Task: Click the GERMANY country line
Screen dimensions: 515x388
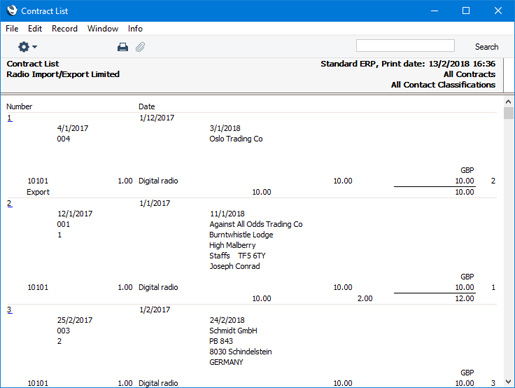Action: coord(226,362)
